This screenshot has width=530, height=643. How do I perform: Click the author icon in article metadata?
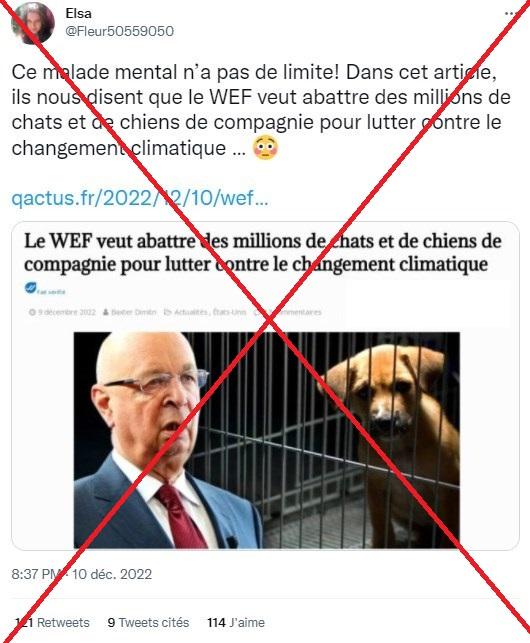[105, 312]
